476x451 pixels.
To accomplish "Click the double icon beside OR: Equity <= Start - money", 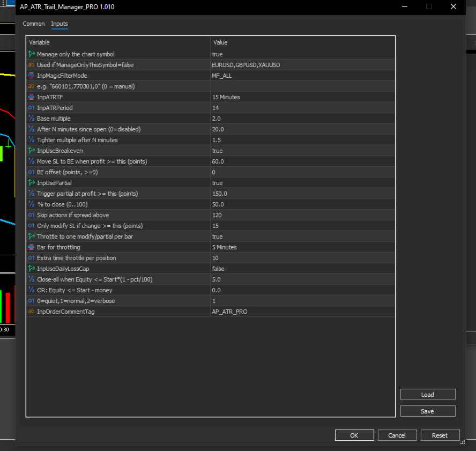I will 31,290.
